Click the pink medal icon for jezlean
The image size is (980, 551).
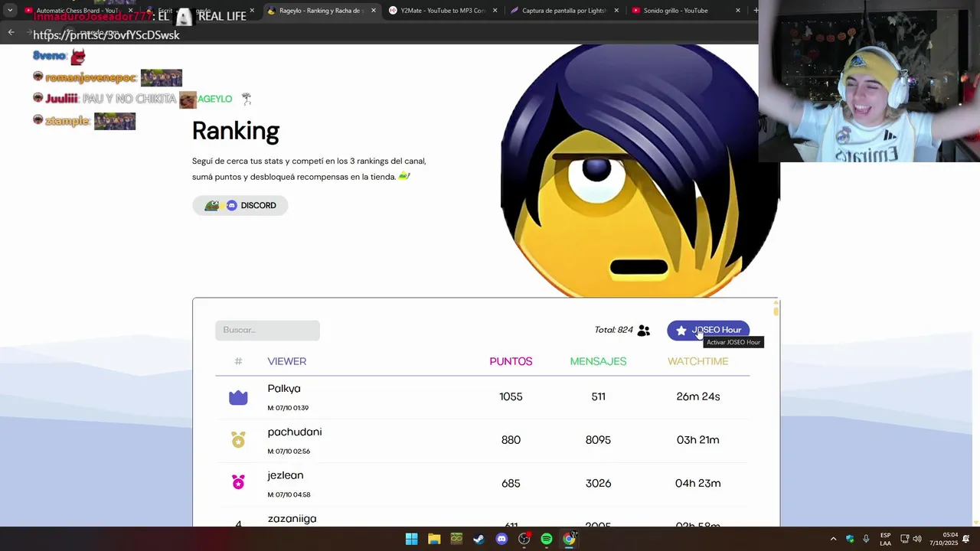pyautogui.click(x=238, y=483)
